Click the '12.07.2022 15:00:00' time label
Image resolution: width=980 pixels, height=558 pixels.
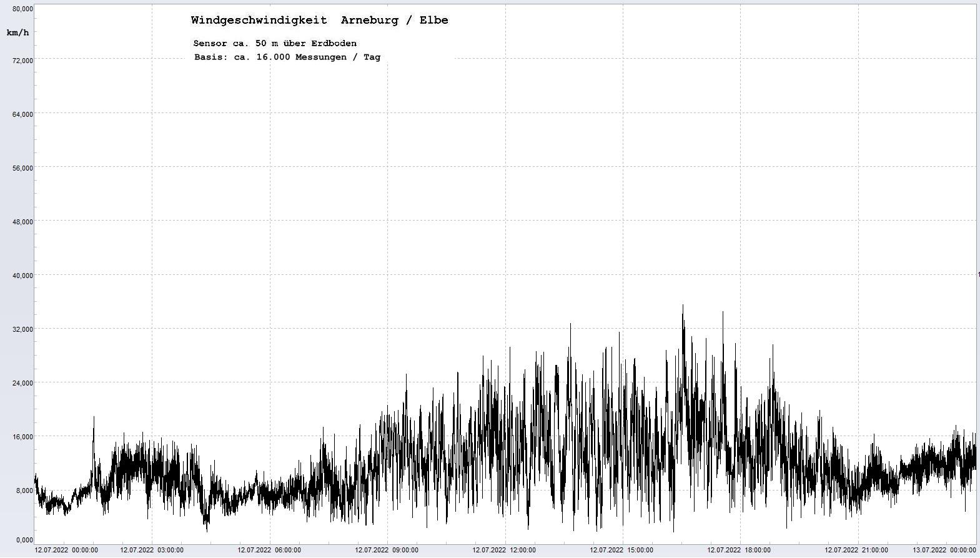click(x=621, y=551)
